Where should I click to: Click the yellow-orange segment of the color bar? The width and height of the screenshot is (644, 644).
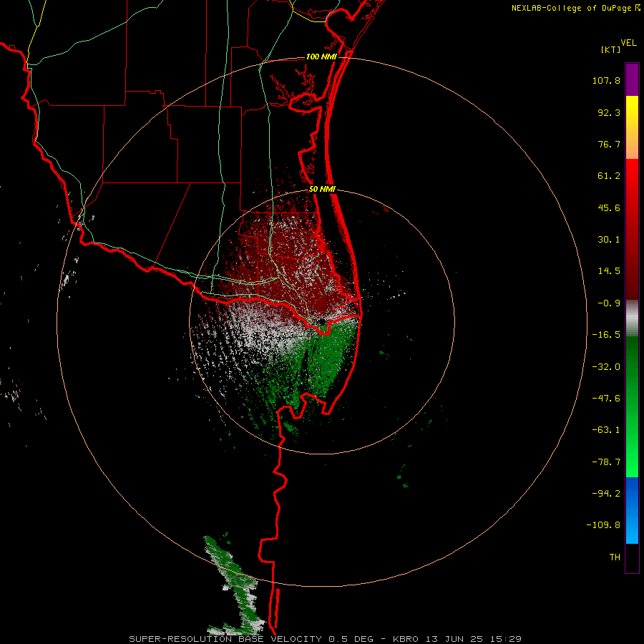coord(632,127)
